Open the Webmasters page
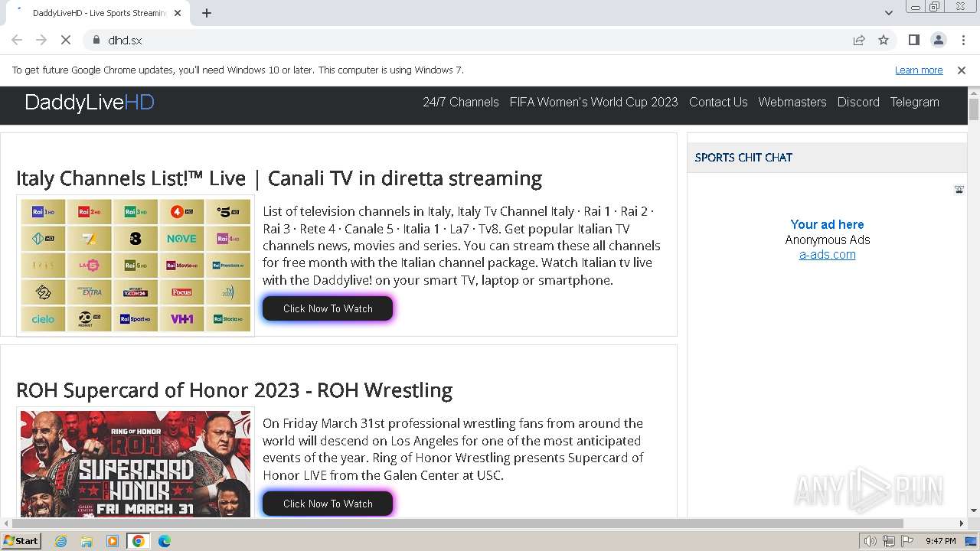 pos(792,102)
